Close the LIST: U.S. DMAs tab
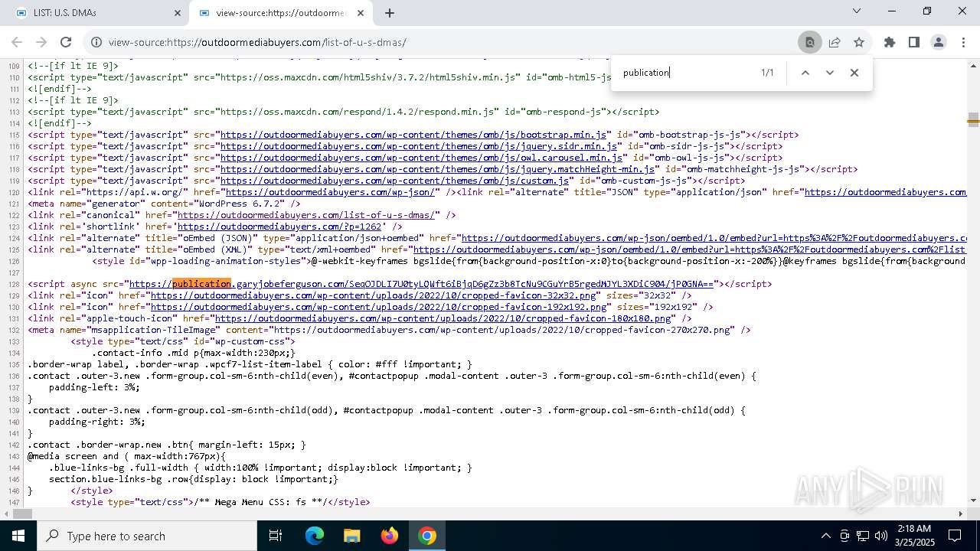This screenshot has width=980, height=551. (177, 13)
